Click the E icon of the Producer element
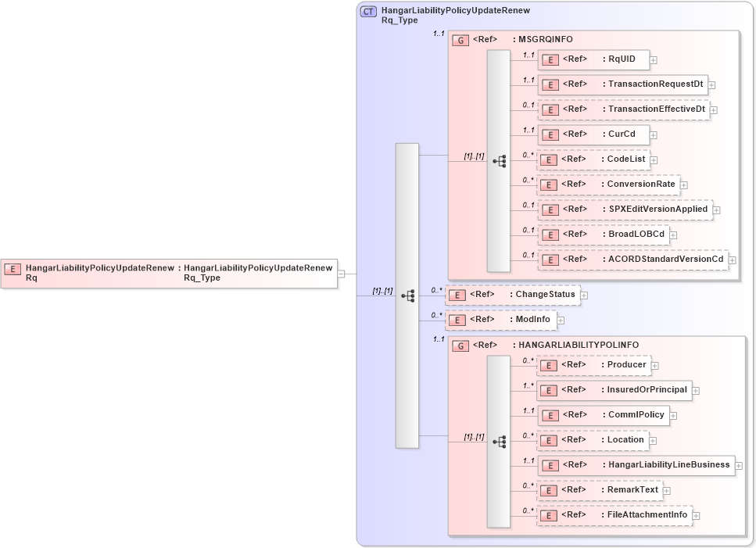Image resolution: width=756 pixels, height=548 pixels. (550, 365)
